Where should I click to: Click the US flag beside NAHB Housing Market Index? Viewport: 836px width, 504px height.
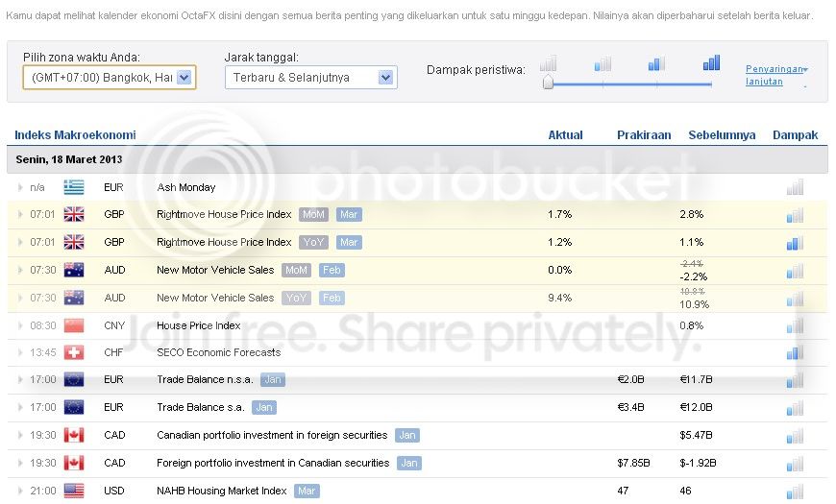pos(74,491)
